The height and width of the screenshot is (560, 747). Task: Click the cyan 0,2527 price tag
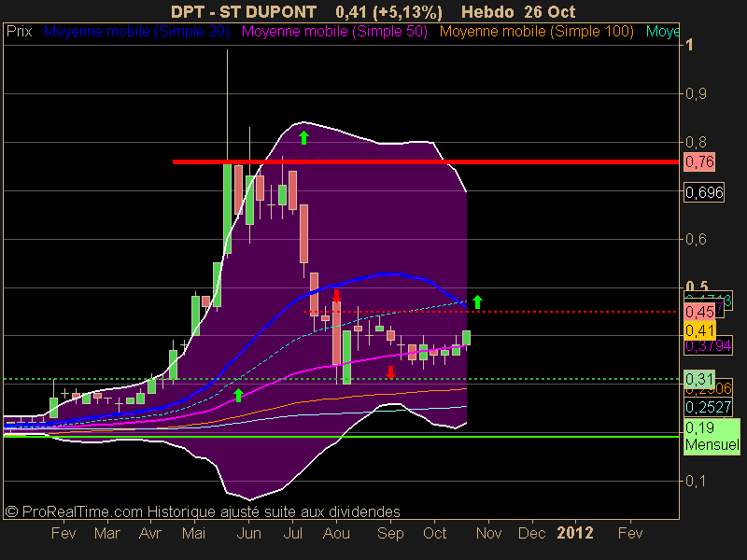(x=708, y=407)
